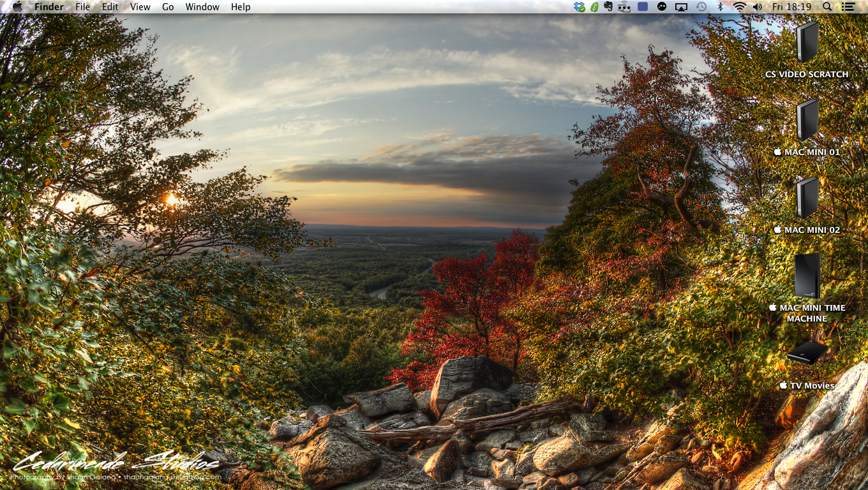Click the Fri 18:19 clock

click(x=791, y=7)
